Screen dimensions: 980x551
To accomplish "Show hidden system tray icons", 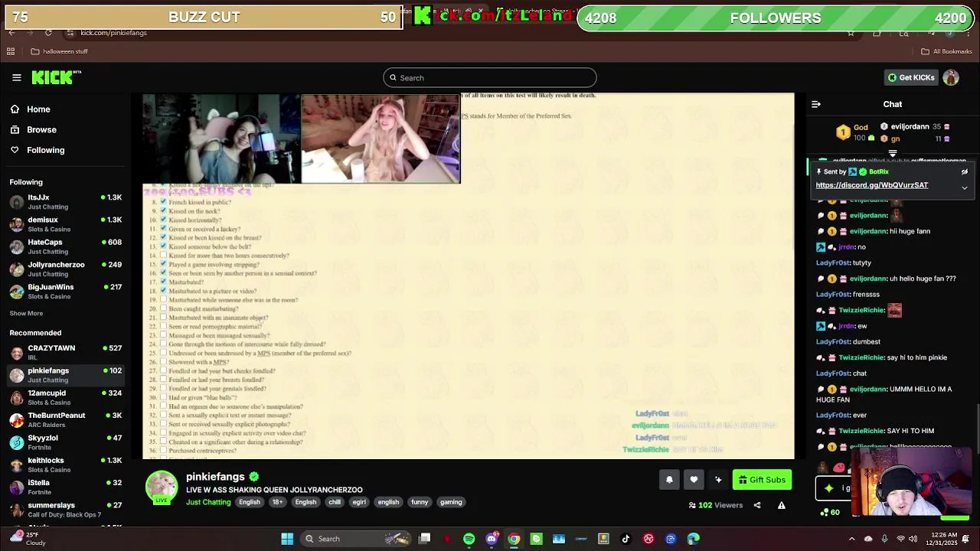I will coord(852,539).
